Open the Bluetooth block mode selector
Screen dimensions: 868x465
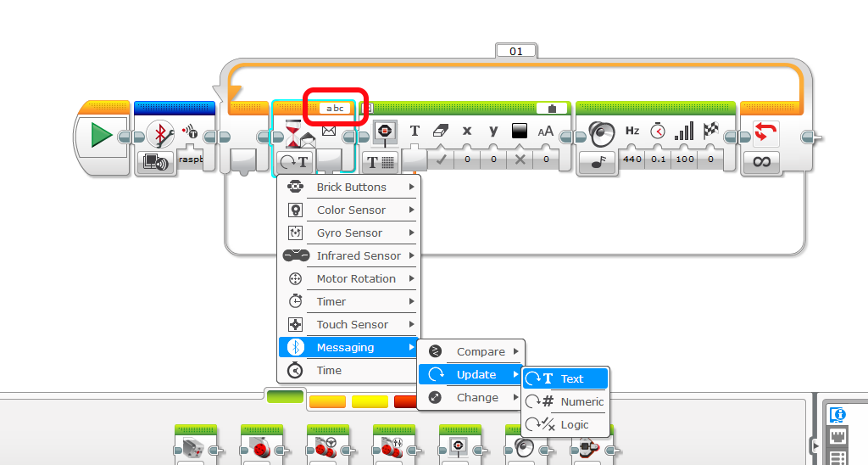(x=156, y=162)
